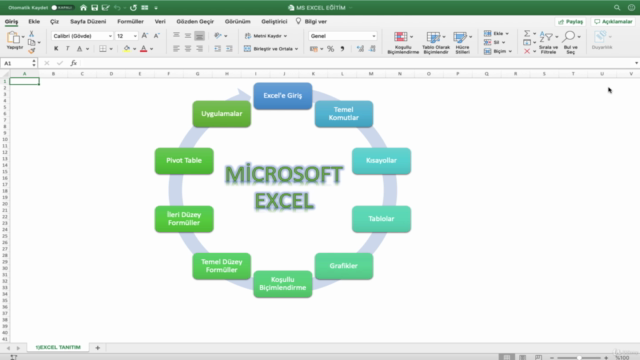Image resolution: width=640 pixels, height=360 pixels.
Task: Open the Çiz ribbon tab
Action: [x=54, y=21]
